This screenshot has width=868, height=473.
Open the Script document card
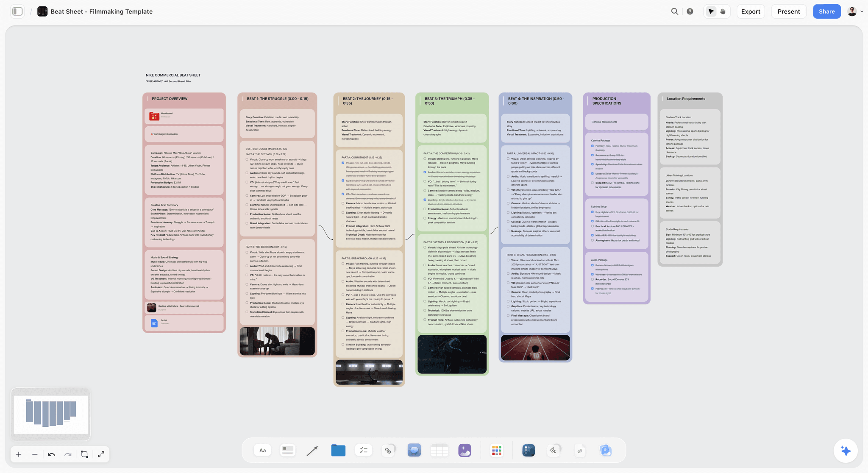click(184, 323)
